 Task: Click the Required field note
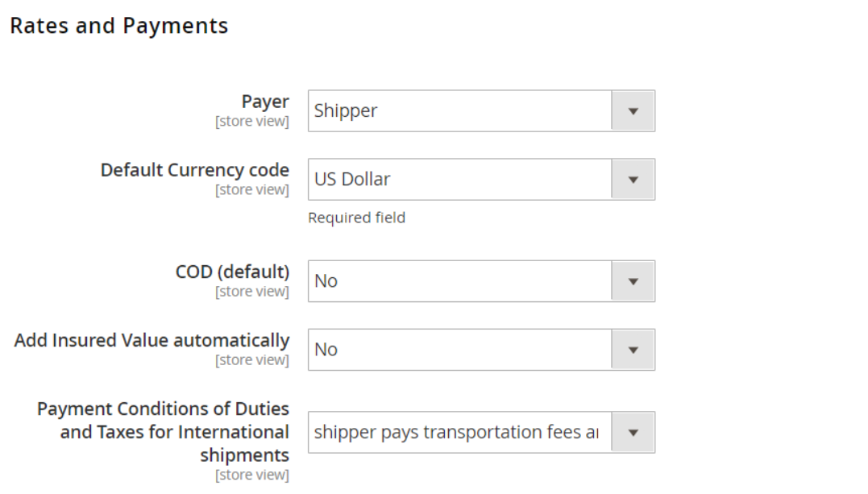pos(356,218)
